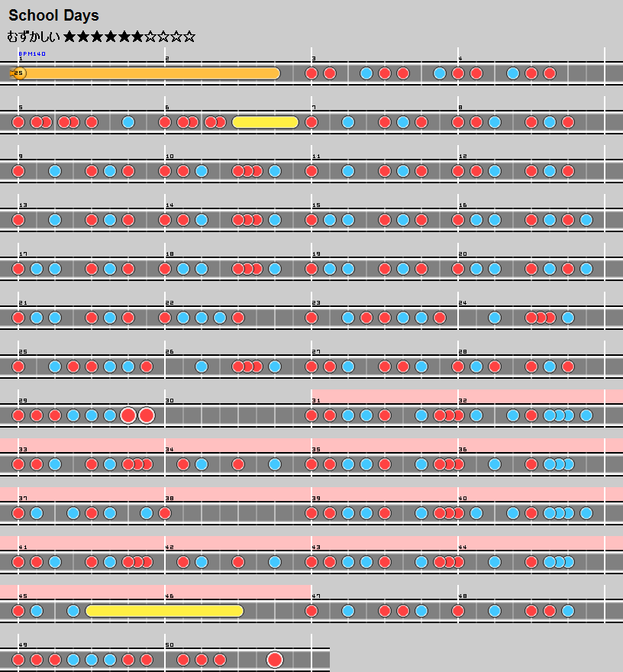623x672 pixels.
Task: Click the measure 50 number marker
Action: point(169,645)
